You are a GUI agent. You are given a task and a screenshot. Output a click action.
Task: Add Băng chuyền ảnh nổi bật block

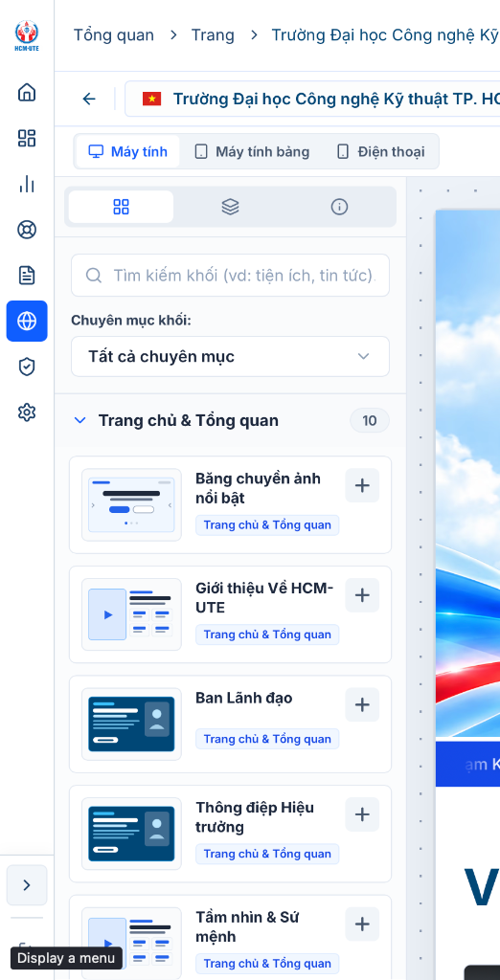[x=362, y=485]
